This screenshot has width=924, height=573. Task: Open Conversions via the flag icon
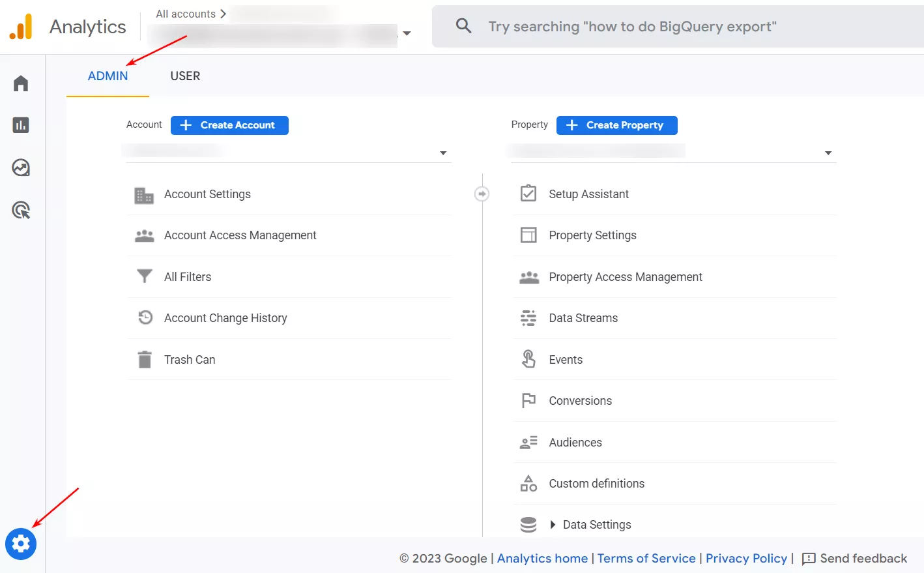click(x=528, y=400)
